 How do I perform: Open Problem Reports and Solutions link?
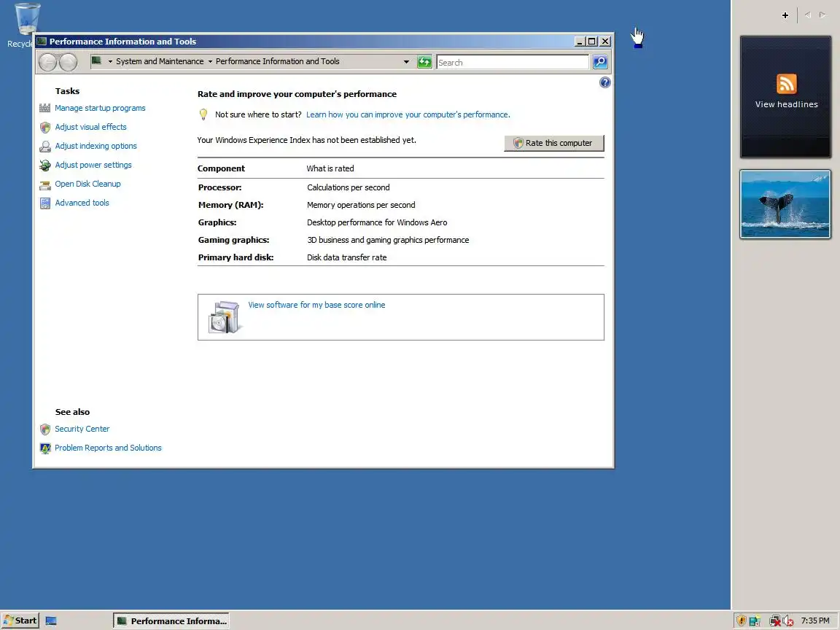tap(108, 448)
